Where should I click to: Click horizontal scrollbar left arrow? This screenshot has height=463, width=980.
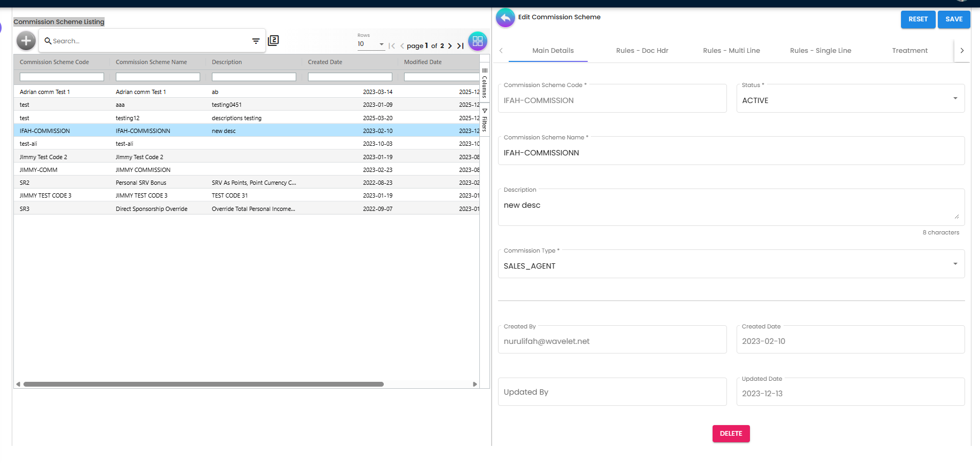[x=18, y=384]
